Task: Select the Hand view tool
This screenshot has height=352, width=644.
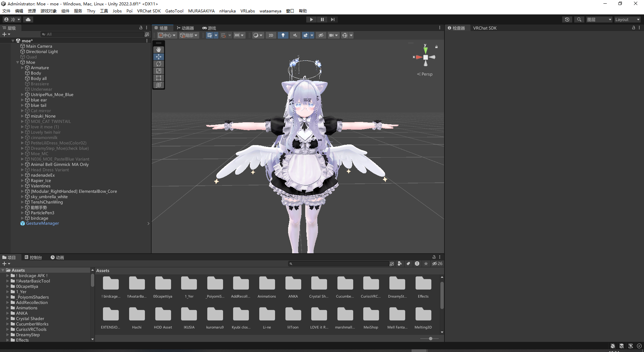Action: click(x=159, y=50)
